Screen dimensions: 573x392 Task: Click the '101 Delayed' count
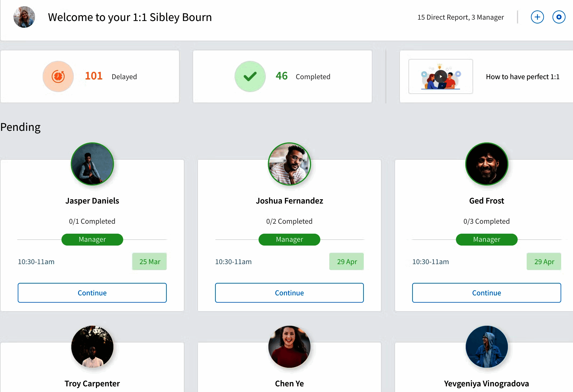click(94, 76)
